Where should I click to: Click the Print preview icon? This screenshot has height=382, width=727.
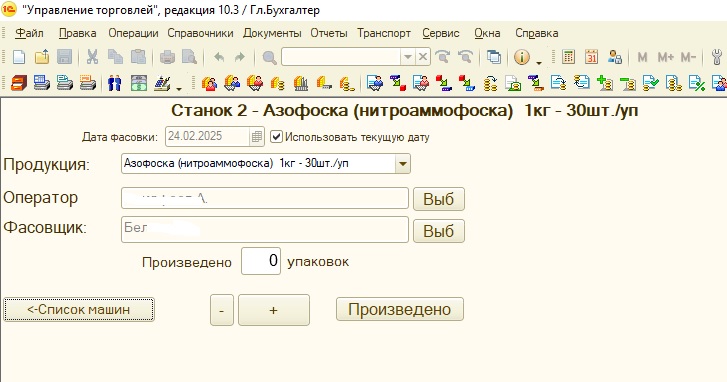coord(190,57)
